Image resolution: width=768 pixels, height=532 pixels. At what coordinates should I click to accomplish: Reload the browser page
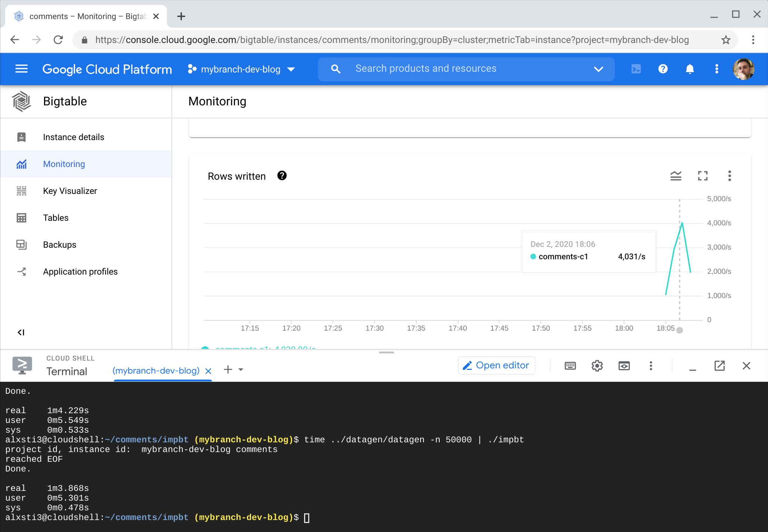click(58, 40)
